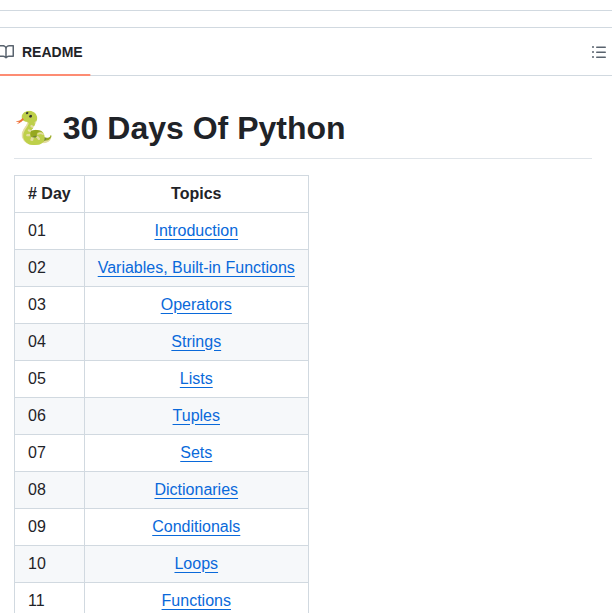Click the 'Topics' column header

tap(196, 194)
